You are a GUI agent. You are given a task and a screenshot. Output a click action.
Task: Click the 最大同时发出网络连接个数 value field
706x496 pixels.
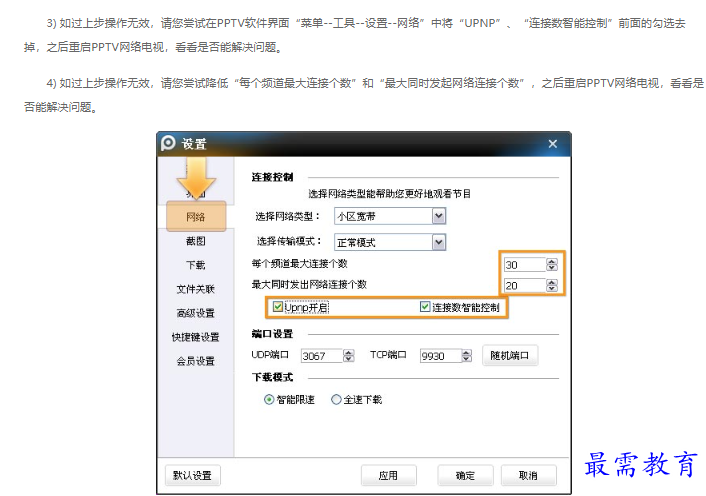click(x=524, y=285)
